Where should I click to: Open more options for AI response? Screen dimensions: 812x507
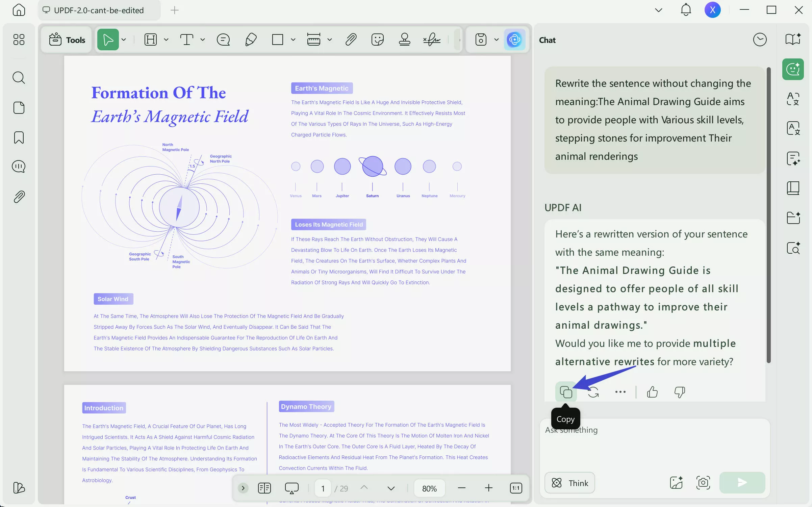620,392
